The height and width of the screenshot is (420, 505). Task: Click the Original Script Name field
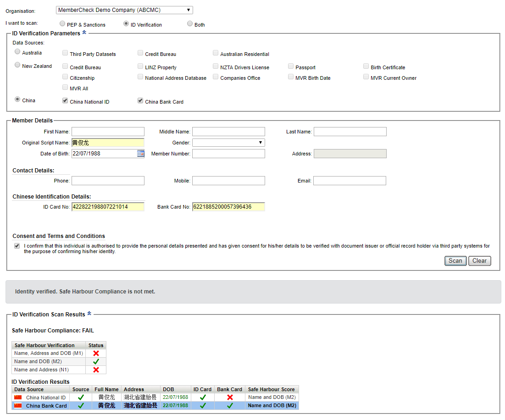tap(108, 143)
